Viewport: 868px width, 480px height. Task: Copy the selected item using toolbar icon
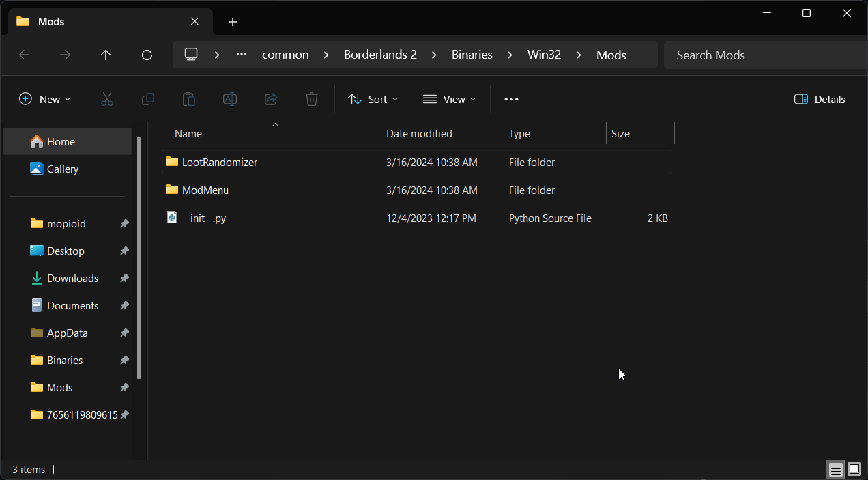point(147,99)
